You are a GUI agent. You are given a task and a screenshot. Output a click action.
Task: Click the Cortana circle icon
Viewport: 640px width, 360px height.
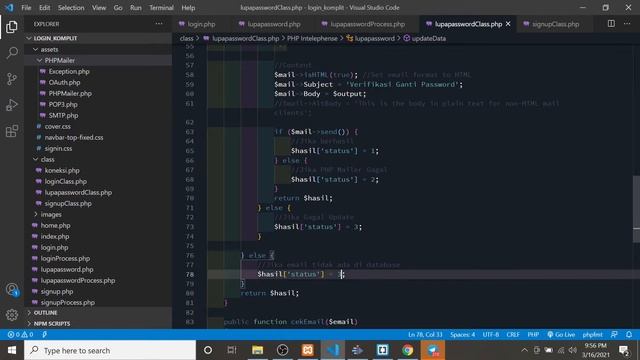point(208,350)
